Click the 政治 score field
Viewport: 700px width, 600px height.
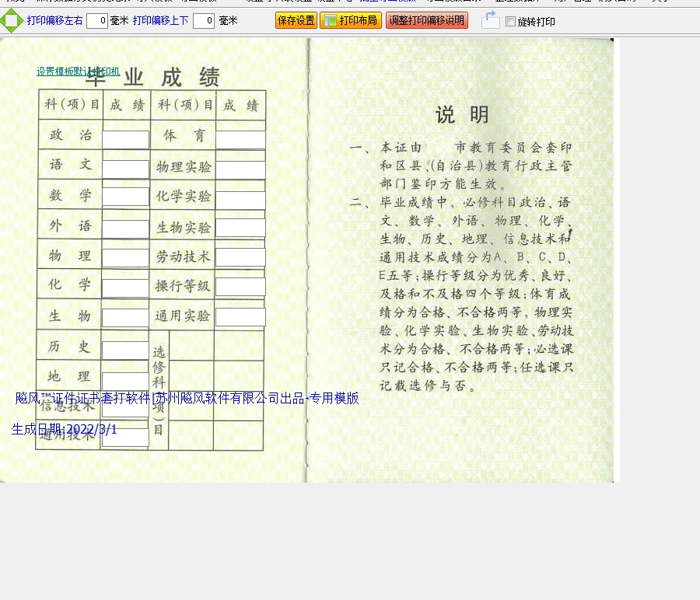pyautogui.click(x=125, y=140)
